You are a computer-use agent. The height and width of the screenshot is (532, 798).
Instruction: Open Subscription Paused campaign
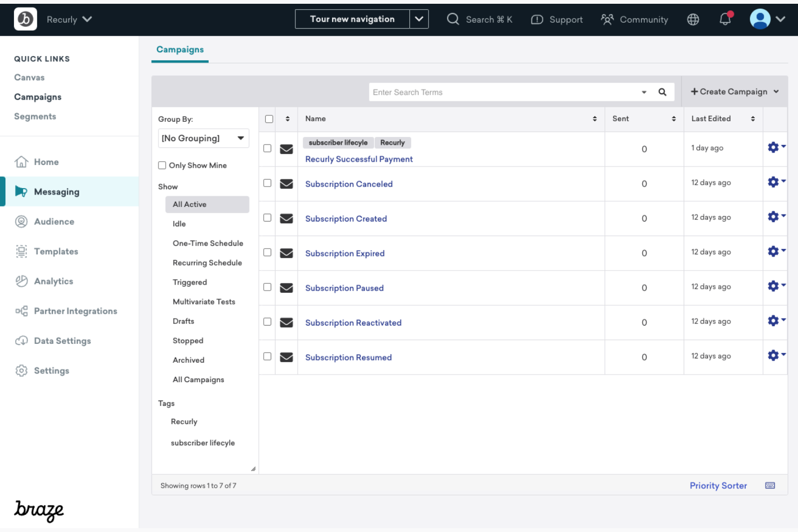point(345,288)
